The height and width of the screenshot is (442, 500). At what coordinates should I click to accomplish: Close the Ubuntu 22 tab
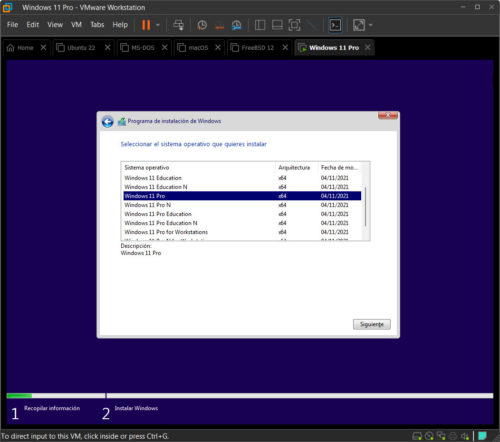click(107, 48)
